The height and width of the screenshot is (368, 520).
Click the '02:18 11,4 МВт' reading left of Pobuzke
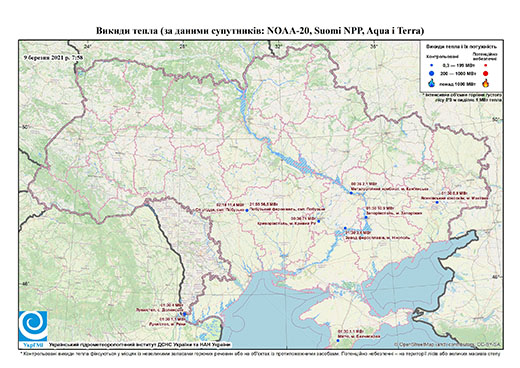pyautogui.click(x=230, y=204)
